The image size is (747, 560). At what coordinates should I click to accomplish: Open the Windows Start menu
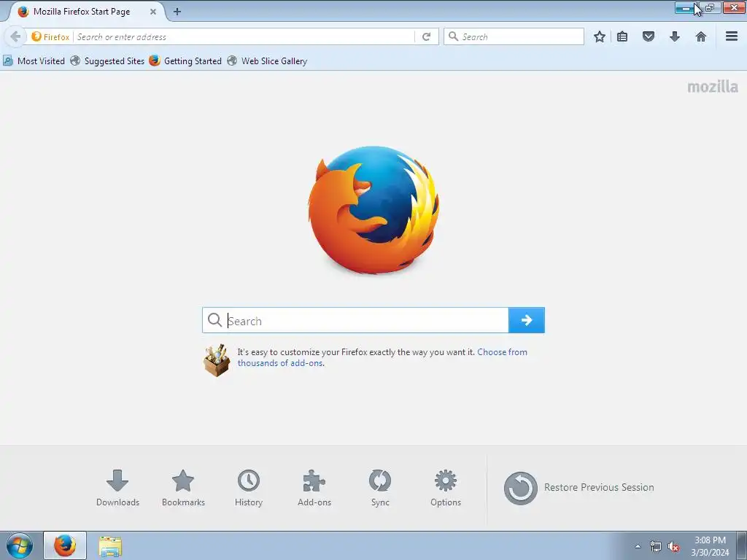point(20,545)
